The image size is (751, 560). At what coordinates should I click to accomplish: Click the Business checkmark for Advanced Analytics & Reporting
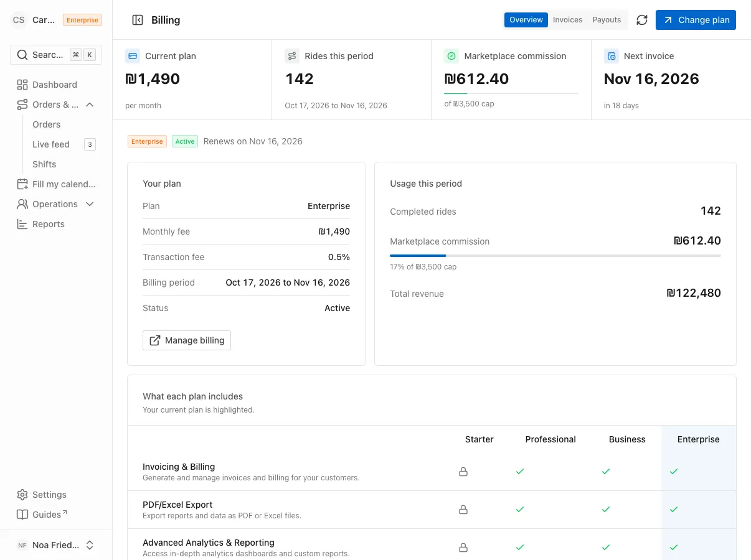606,548
